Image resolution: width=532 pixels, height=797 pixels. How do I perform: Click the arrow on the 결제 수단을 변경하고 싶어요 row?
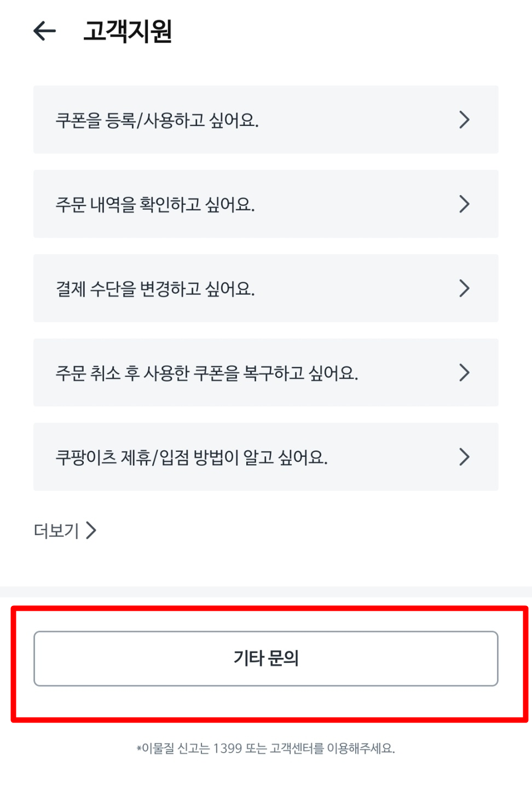pos(465,288)
